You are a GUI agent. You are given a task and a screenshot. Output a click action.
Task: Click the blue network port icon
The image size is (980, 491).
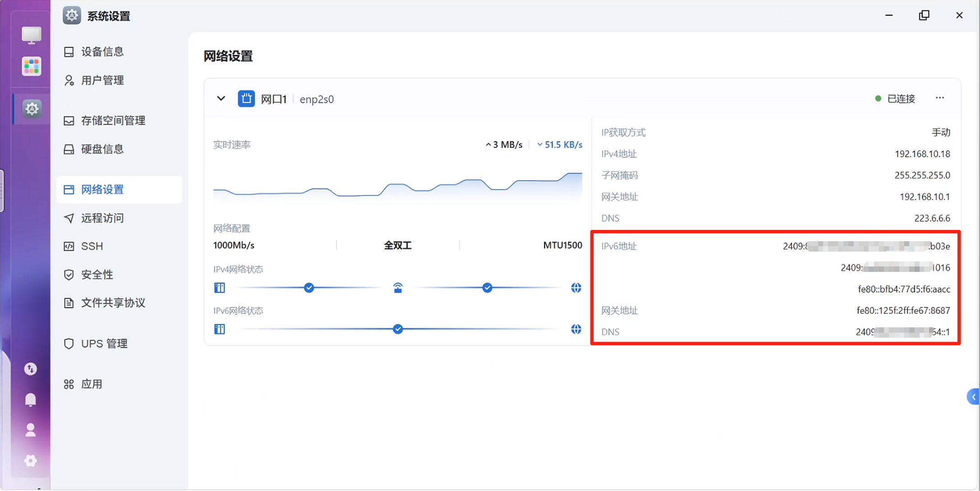coord(246,99)
